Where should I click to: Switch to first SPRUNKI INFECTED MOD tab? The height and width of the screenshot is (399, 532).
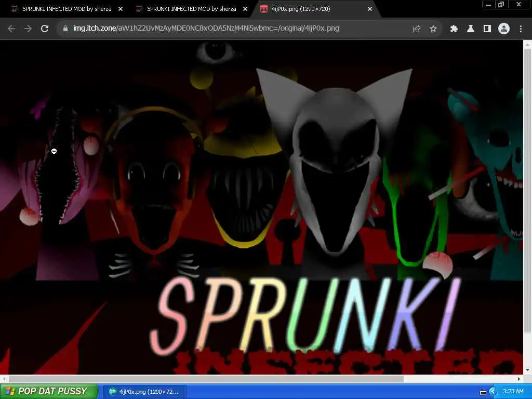tap(63, 9)
